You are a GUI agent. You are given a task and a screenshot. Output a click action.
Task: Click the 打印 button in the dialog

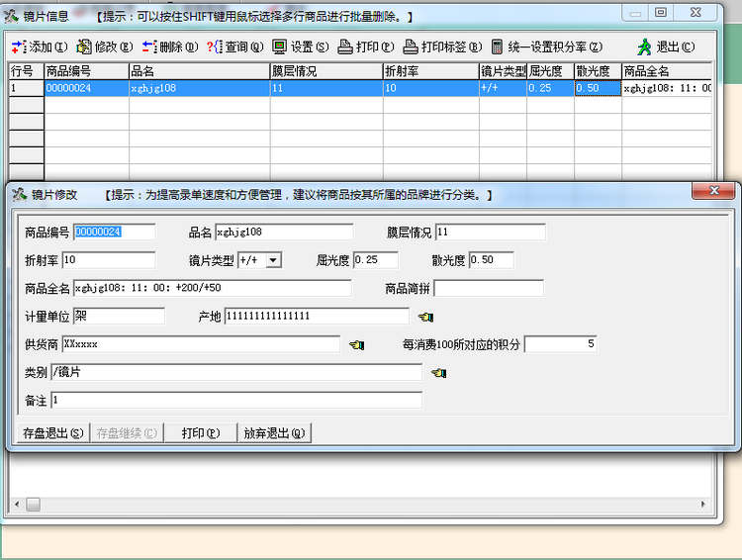tap(201, 433)
